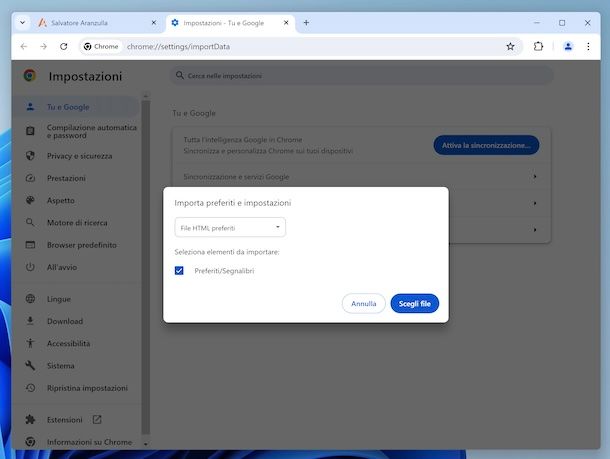
Task: Click the Chrome logo beside Impostazioni
Action: pos(30,75)
